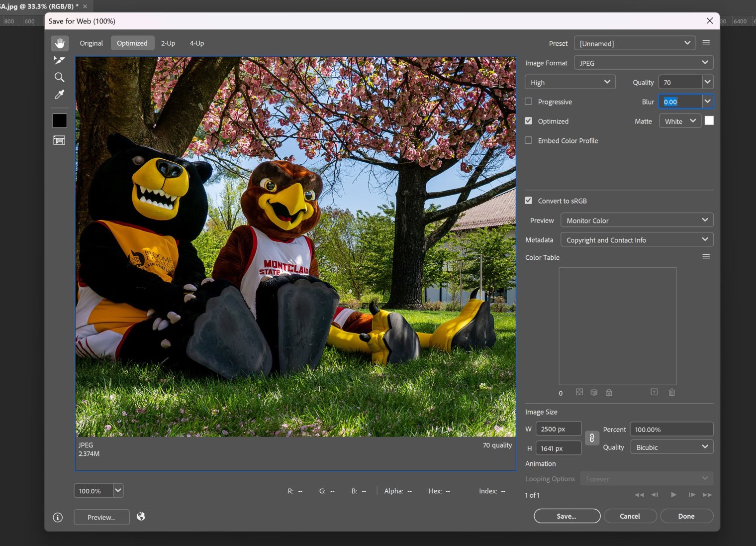Click the constrain proportions link icon
The height and width of the screenshot is (546, 756).
[x=592, y=438]
